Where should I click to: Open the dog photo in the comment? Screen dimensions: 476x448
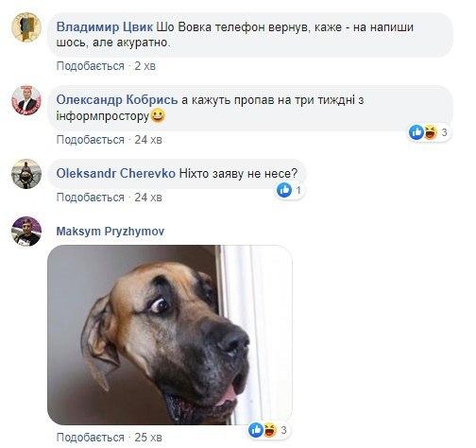170,335
